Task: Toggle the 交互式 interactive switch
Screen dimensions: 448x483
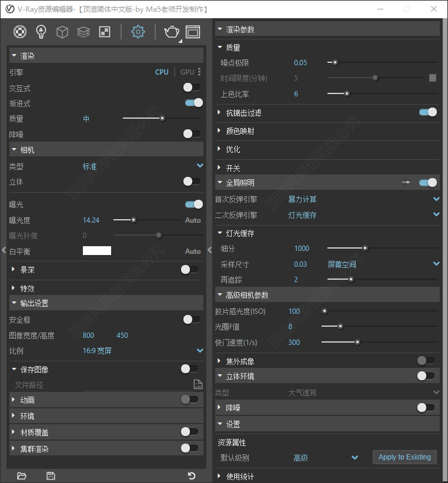Action: tap(192, 88)
